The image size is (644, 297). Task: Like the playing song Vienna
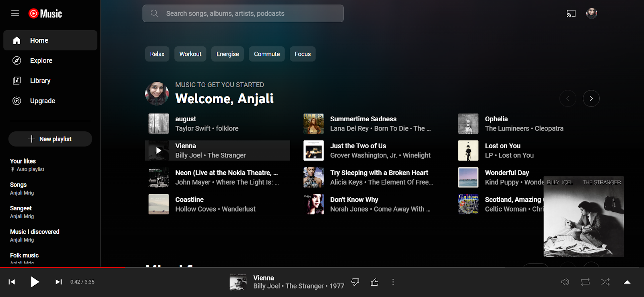click(374, 282)
